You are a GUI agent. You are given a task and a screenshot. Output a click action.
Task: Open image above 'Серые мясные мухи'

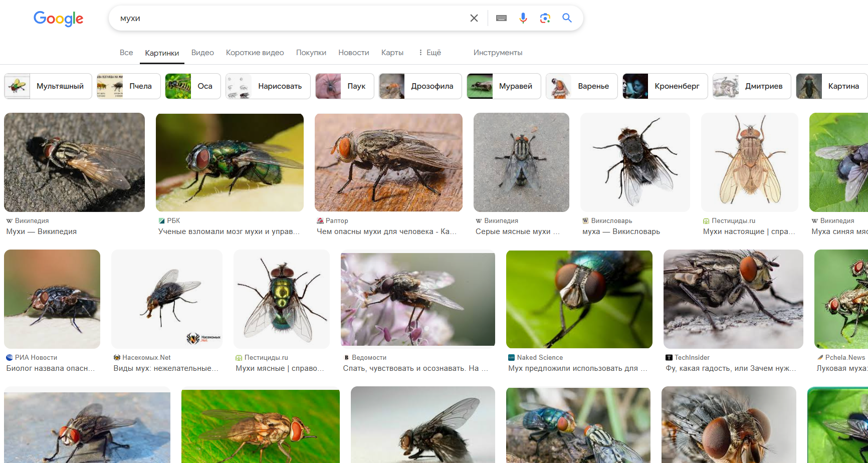[521, 162]
